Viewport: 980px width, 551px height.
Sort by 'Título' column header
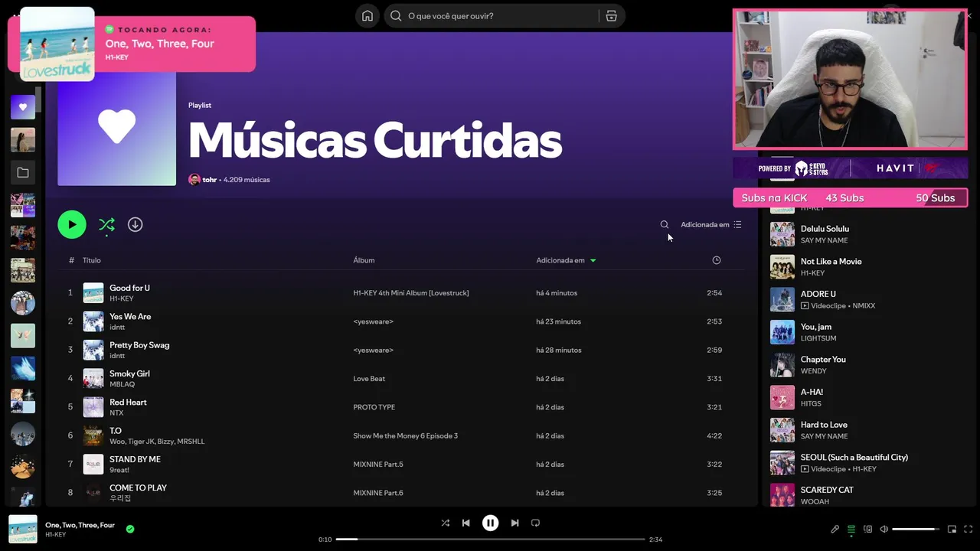click(x=92, y=260)
